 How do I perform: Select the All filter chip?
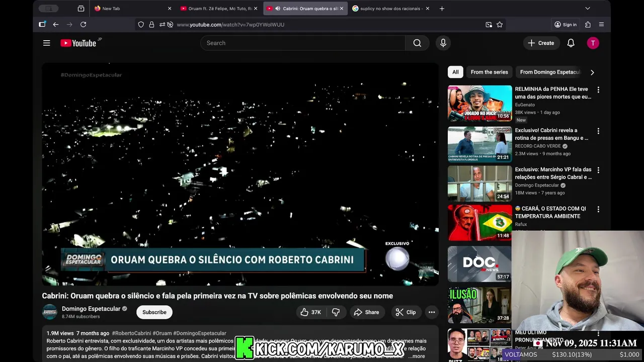click(x=455, y=72)
